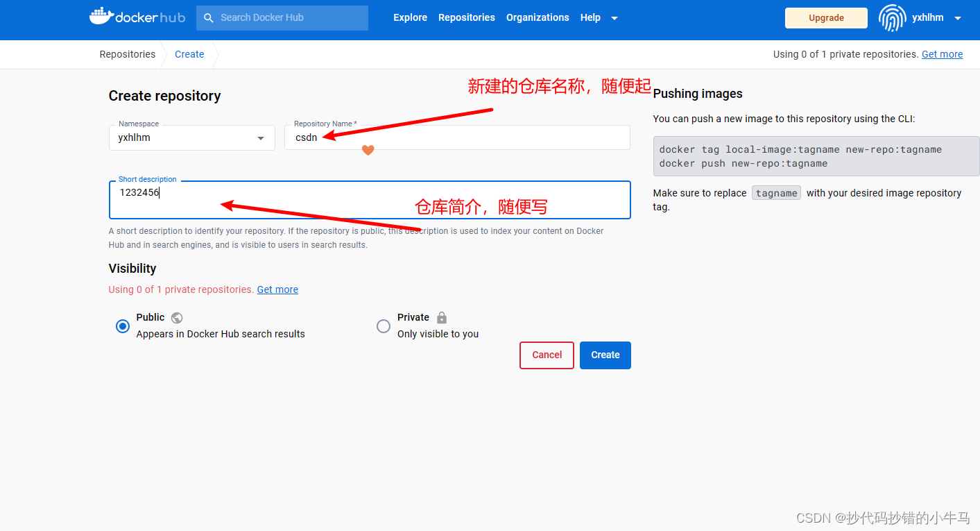Click the Docker Hub whale logo
Screen dimensions: 980x531
coord(137,17)
